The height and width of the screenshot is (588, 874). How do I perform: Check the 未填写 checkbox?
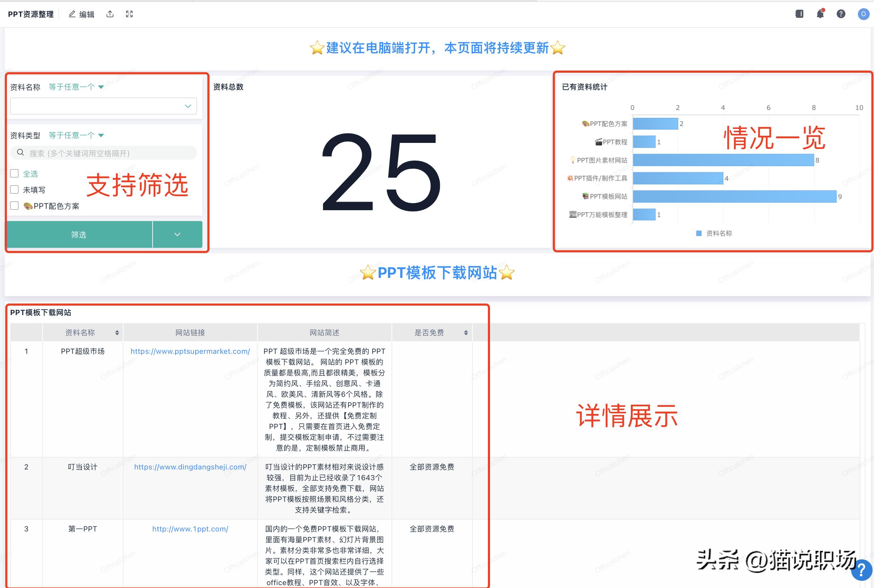pos(14,189)
